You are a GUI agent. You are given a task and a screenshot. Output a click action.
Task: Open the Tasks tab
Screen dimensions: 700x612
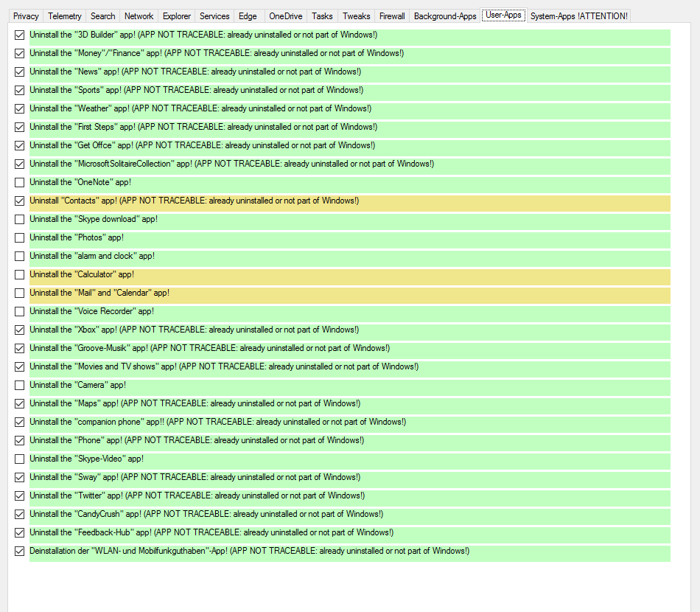pos(322,16)
